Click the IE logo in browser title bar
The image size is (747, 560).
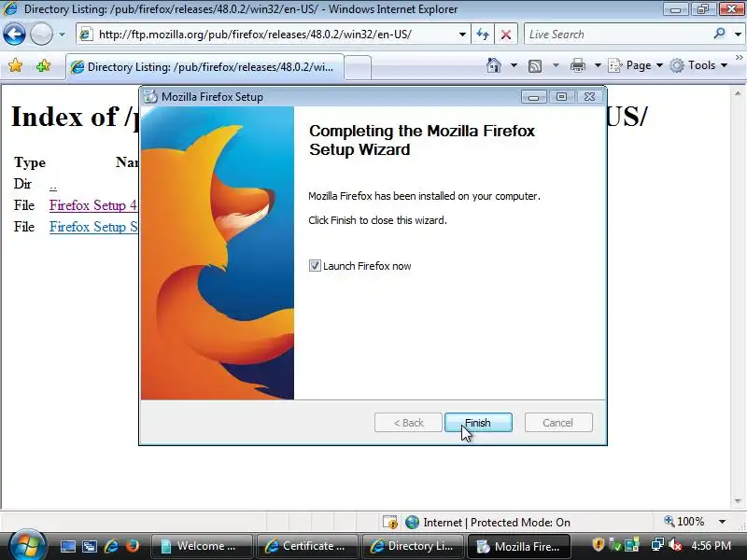coord(10,8)
